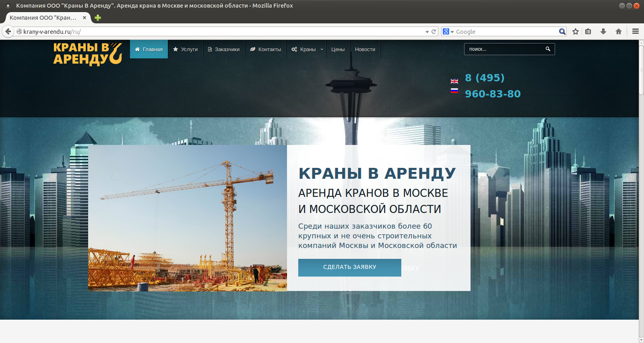The width and height of the screenshot is (644, 343).
Task: Select the Контакты menu item
Action: [x=266, y=49]
